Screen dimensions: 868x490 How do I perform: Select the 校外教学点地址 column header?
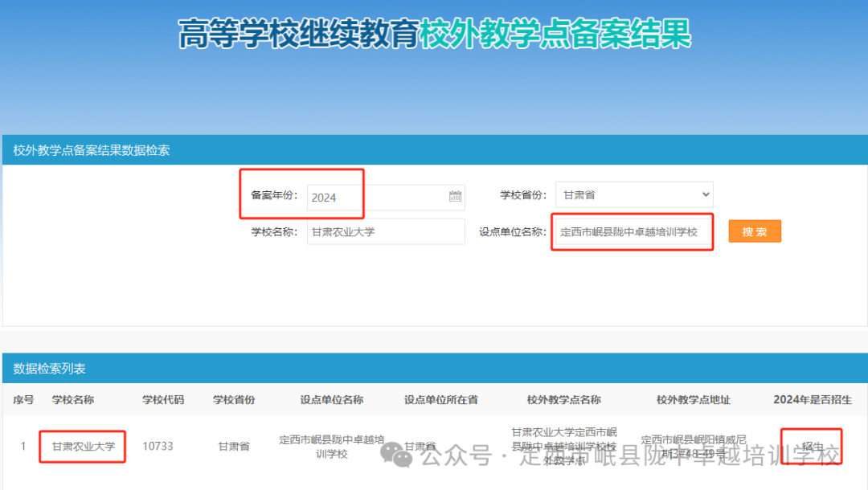pyautogui.click(x=693, y=400)
